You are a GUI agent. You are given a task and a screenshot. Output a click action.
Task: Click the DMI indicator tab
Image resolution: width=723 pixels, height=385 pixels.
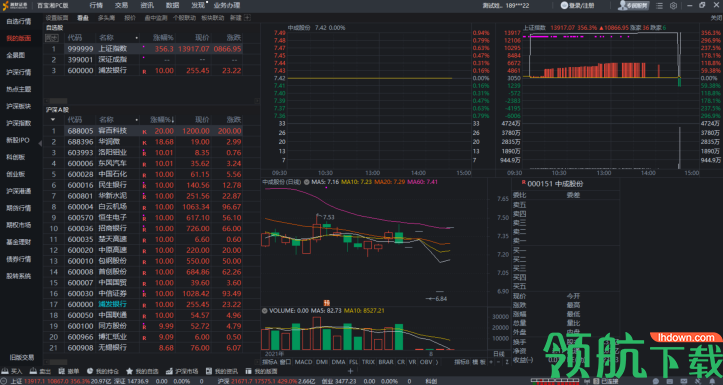(321, 362)
